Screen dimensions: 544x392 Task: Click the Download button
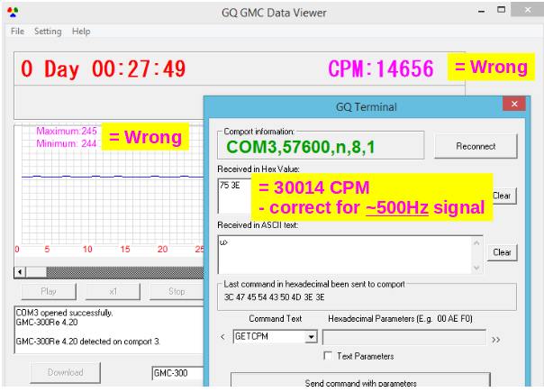65,372
